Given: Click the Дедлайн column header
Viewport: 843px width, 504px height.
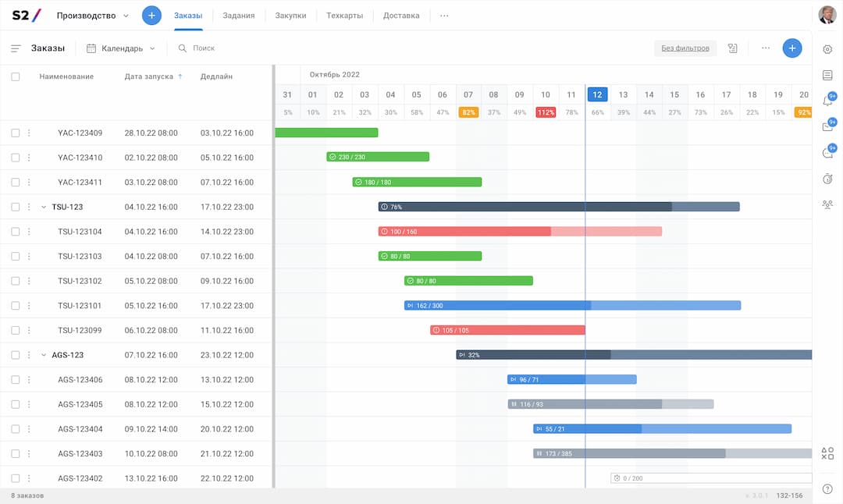Looking at the screenshot, I should [217, 76].
